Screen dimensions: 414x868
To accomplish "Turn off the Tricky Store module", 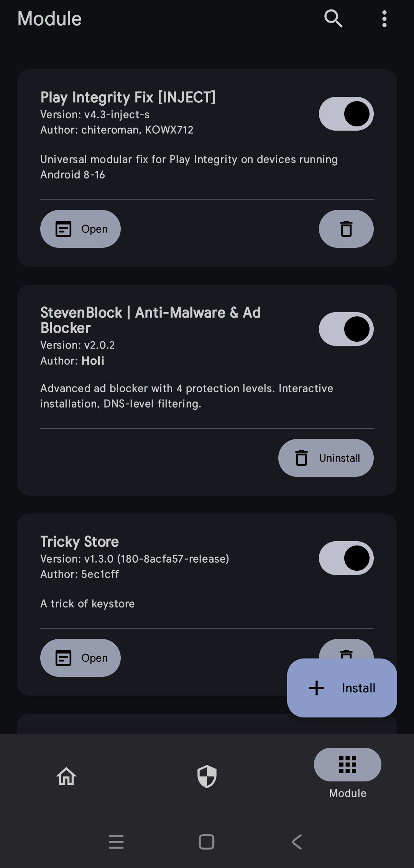I will 346,558.
